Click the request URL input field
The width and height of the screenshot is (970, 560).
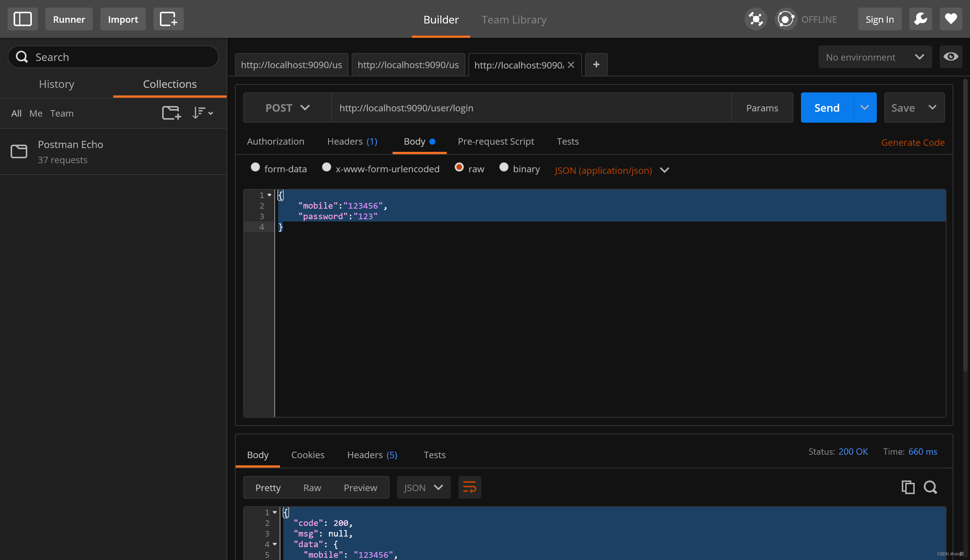[x=531, y=108]
